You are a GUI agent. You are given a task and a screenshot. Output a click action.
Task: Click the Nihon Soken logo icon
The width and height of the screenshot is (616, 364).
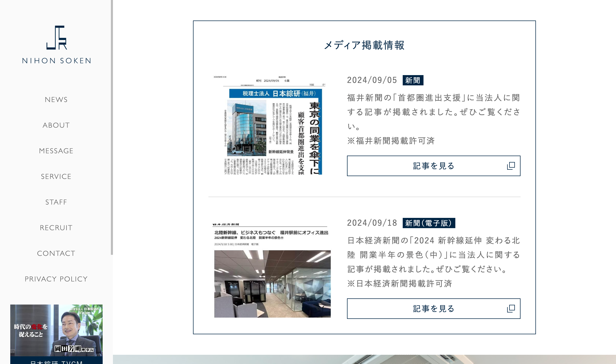[x=56, y=37]
